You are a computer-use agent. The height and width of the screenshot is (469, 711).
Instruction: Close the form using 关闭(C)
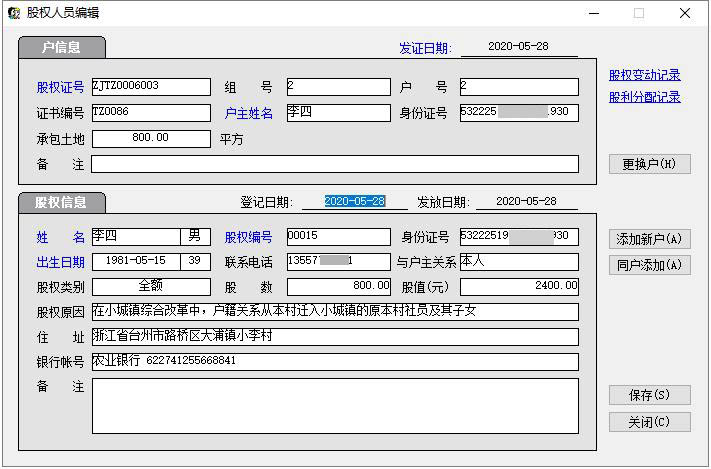click(x=649, y=422)
